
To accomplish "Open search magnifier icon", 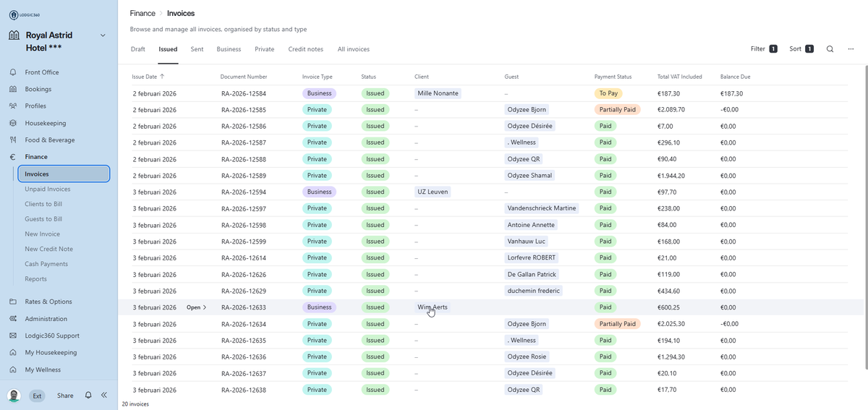I will (830, 49).
